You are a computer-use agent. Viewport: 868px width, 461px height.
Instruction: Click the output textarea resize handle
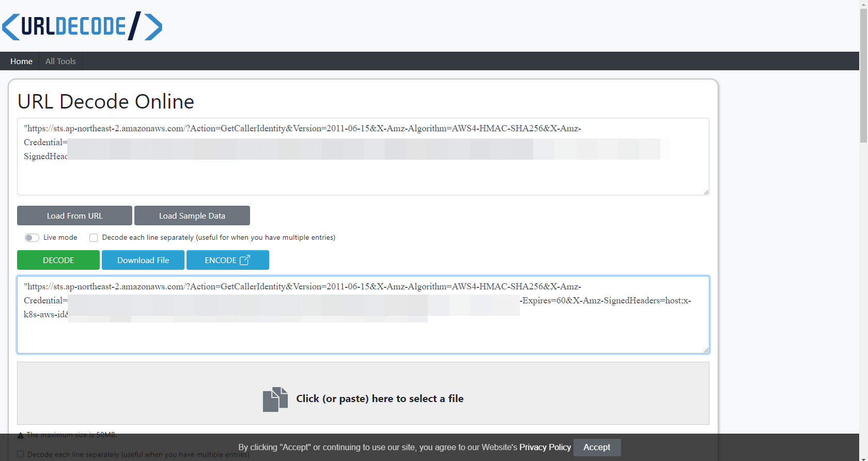click(x=706, y=350)
